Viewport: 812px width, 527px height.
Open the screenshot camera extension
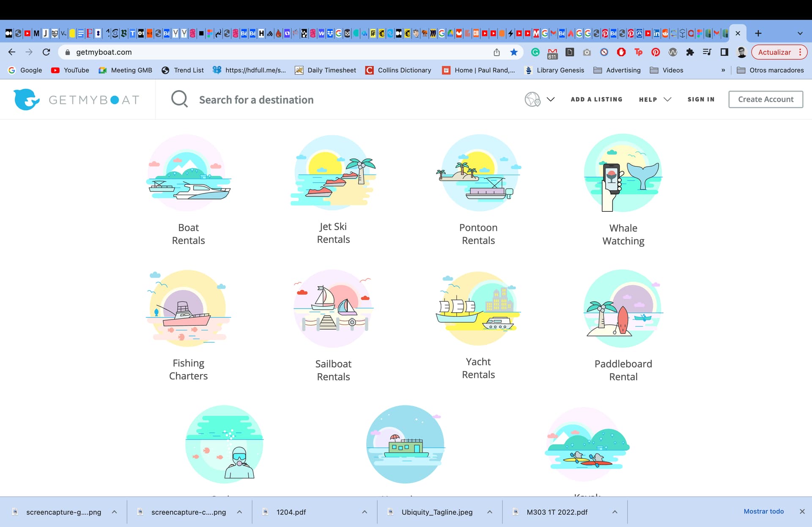(587, 52)
